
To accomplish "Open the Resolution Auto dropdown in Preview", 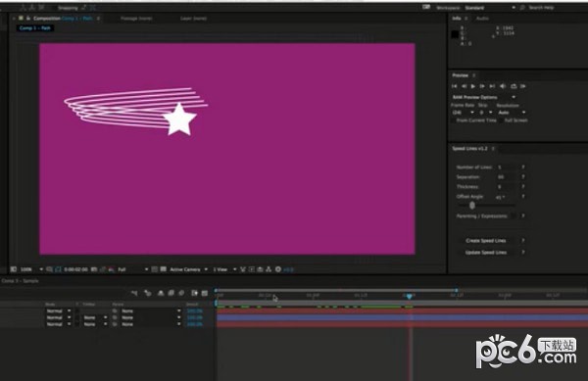I will pos(512,113).
